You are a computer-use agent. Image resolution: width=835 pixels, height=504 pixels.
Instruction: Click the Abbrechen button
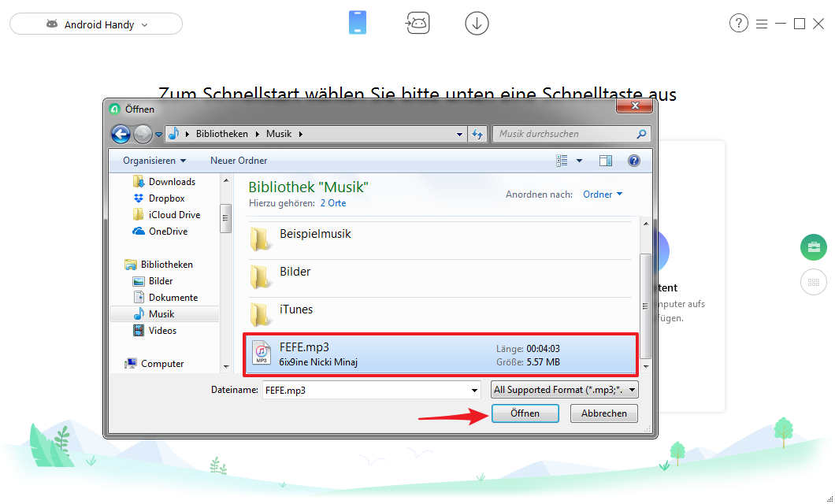pyautogui.click(x=604, y=413)
